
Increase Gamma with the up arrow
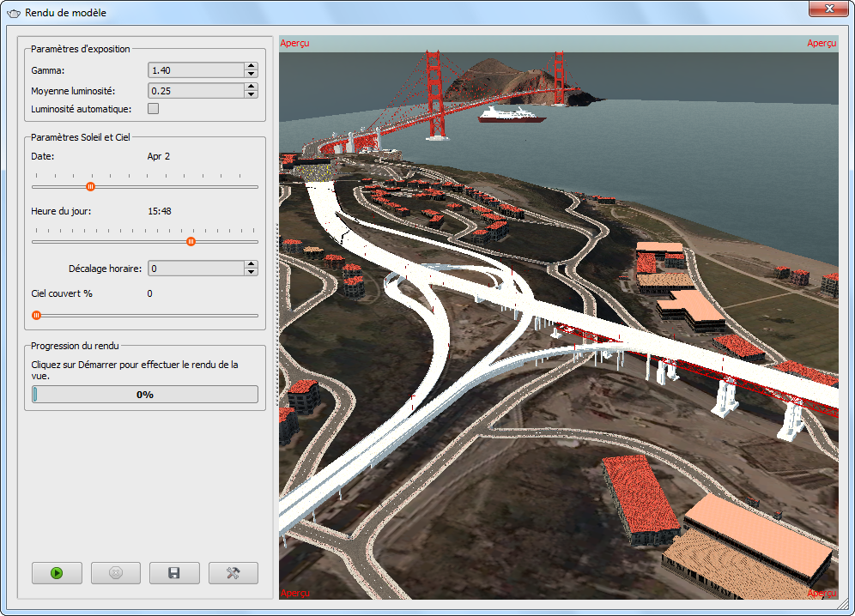click(x=251, y=66)
